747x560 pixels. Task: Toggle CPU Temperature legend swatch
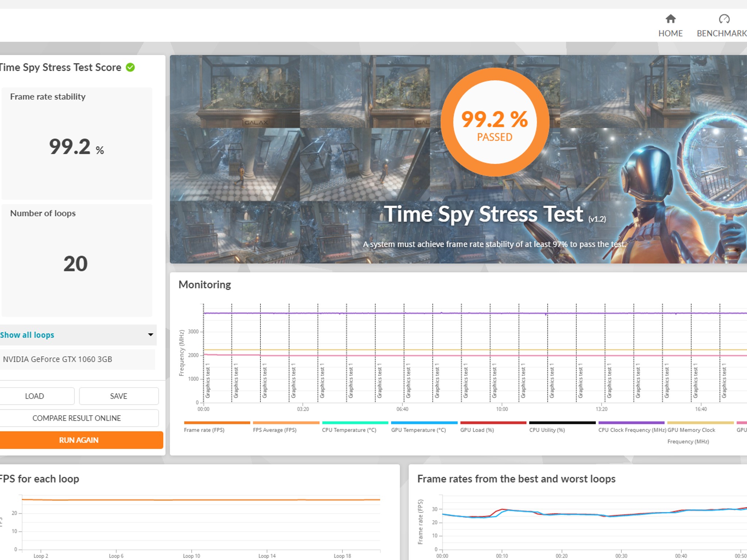(355, 423)
